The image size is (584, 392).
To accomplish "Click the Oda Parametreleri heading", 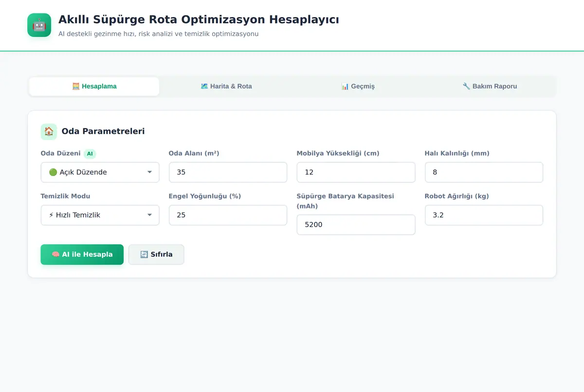I will 103,131.
